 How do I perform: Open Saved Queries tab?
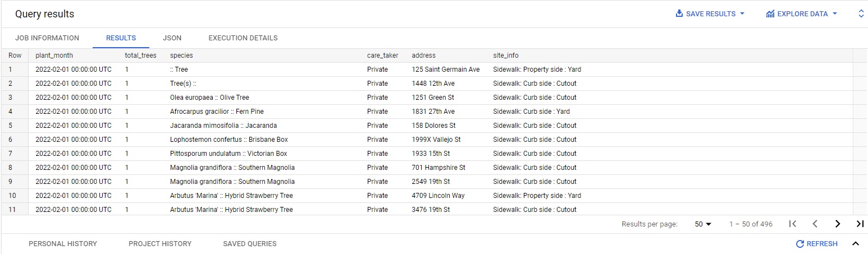coord(250,244)
